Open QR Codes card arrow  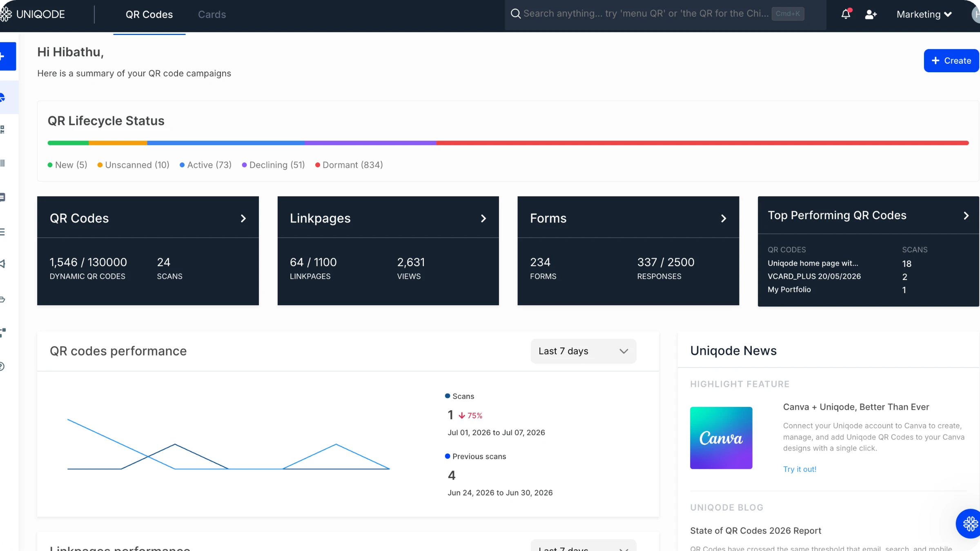click(243, 218)
